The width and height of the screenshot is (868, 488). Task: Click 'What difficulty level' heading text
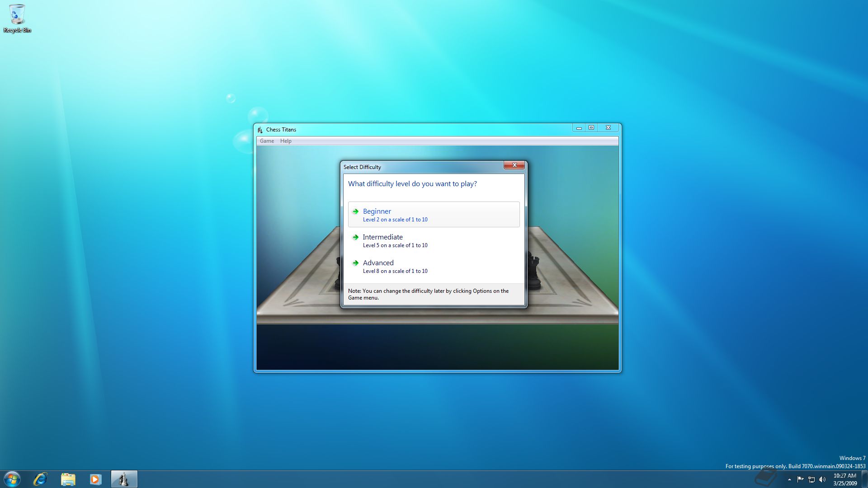click(412, 184)
